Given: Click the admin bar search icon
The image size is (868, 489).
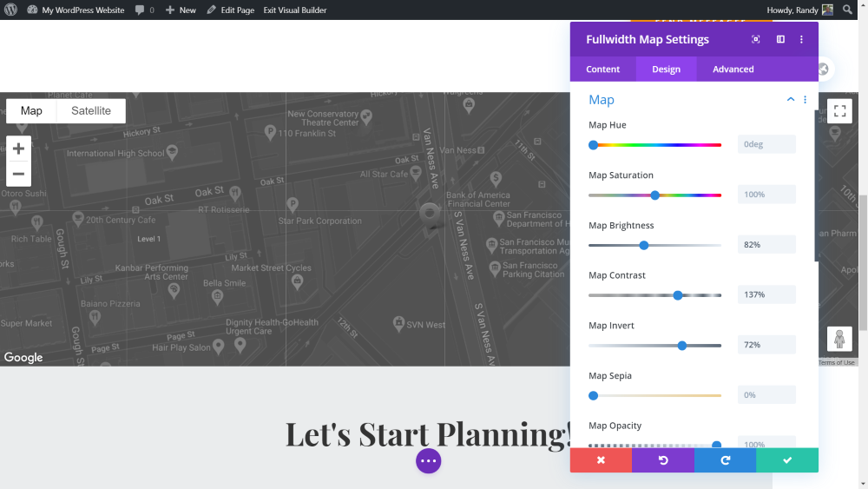Looking at the screenshot, I should pos(847,10).
